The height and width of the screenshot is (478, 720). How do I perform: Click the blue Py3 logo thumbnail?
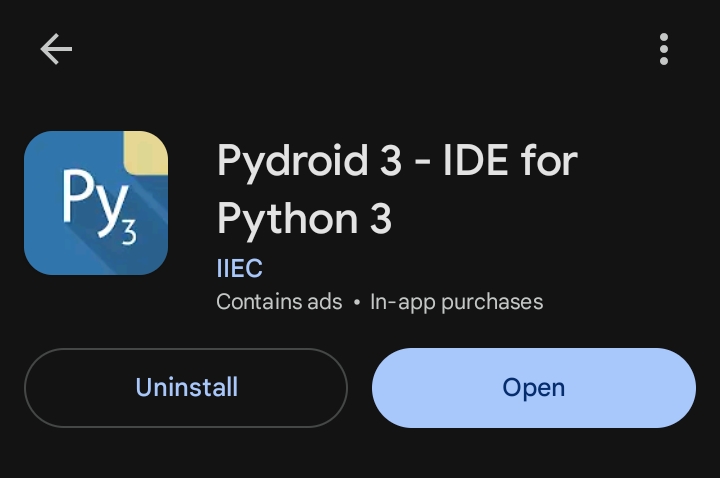(x=96, y=203)
